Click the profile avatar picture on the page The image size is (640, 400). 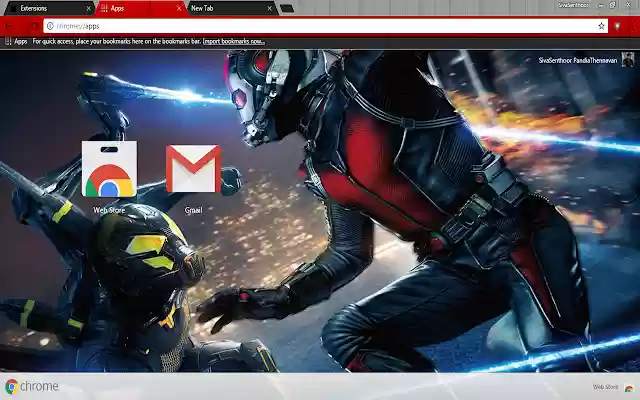pyautogui.click(x=628, y=60)
